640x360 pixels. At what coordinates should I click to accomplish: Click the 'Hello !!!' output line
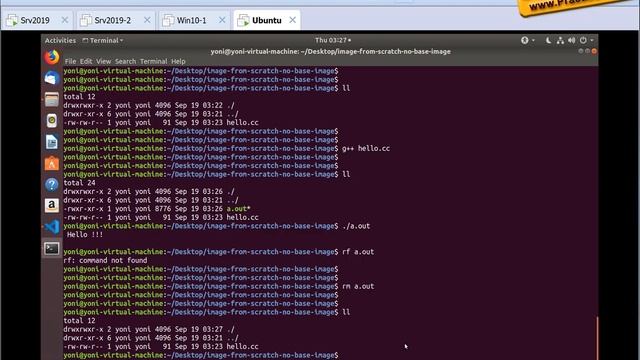pos(85,235)
